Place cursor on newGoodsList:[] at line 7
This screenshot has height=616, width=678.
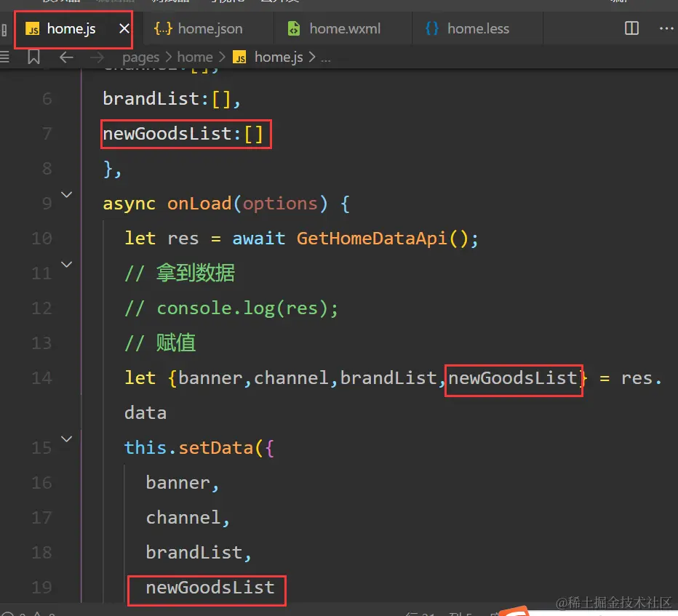tap(183, 134)
